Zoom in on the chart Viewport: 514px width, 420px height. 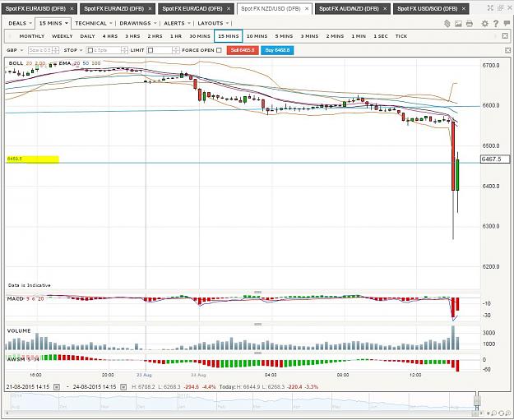click(x=507, y=413)
